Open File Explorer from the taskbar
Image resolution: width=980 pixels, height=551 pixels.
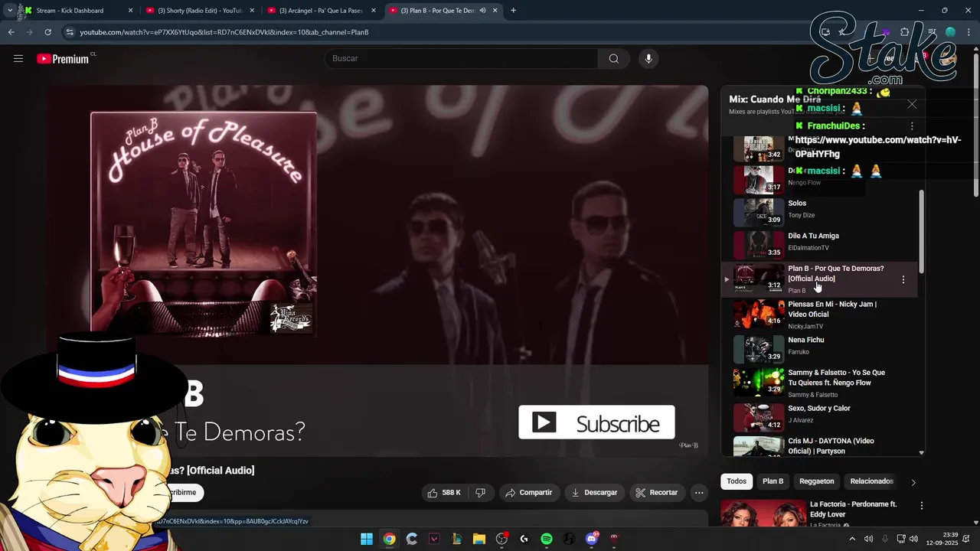tap(479, 539)
